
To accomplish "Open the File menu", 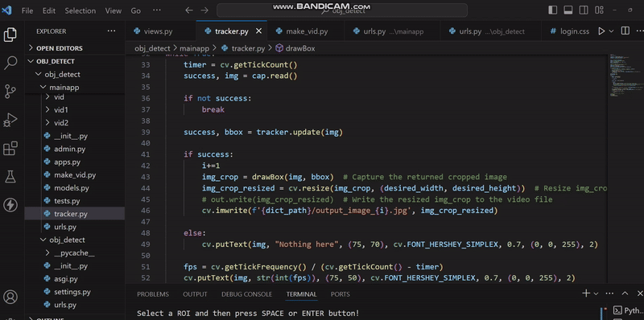I will 27,10.
